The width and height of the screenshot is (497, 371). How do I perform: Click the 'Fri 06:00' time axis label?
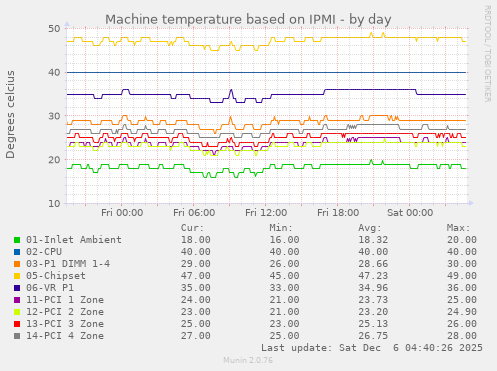[194, 213]
